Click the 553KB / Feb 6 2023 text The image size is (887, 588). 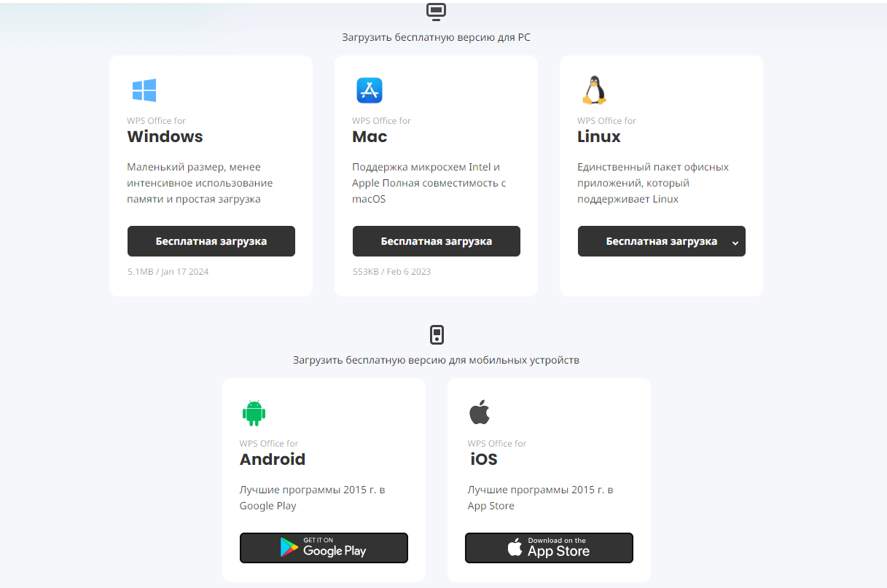click(x=392, y=272)
